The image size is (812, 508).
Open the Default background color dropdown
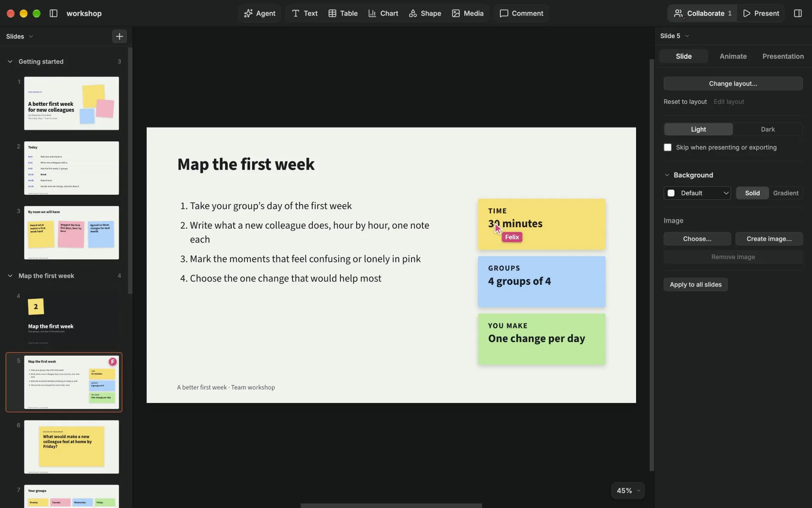pos(697,193)
